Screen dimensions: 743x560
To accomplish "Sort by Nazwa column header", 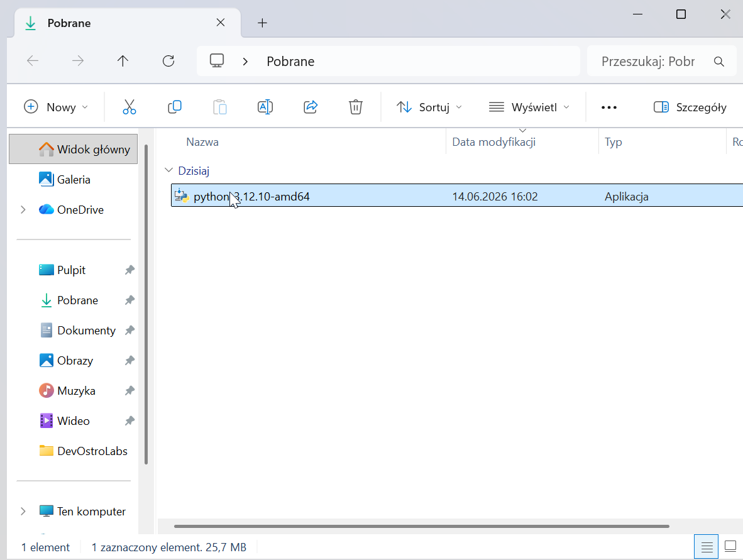I will tap(202, 142).
